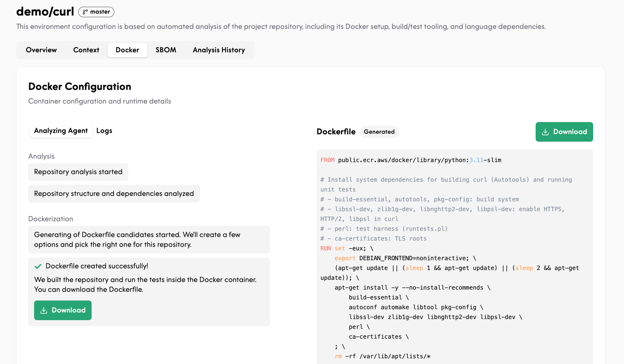Click the master branch badge
Screen dimensions: 624x364
coord(96,12)
